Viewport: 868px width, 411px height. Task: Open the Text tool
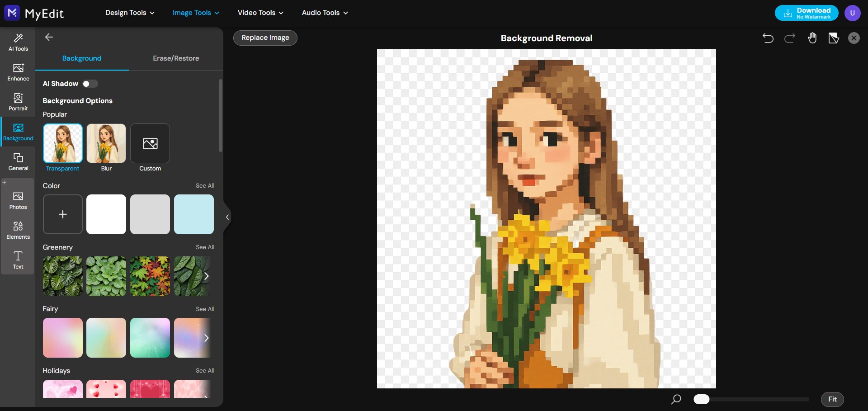point(18,260)
